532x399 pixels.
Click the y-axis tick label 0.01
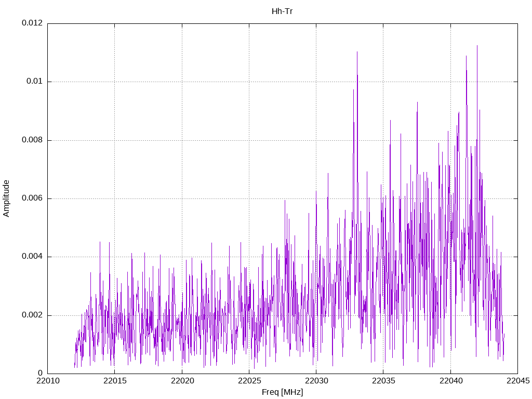[35, 82]
